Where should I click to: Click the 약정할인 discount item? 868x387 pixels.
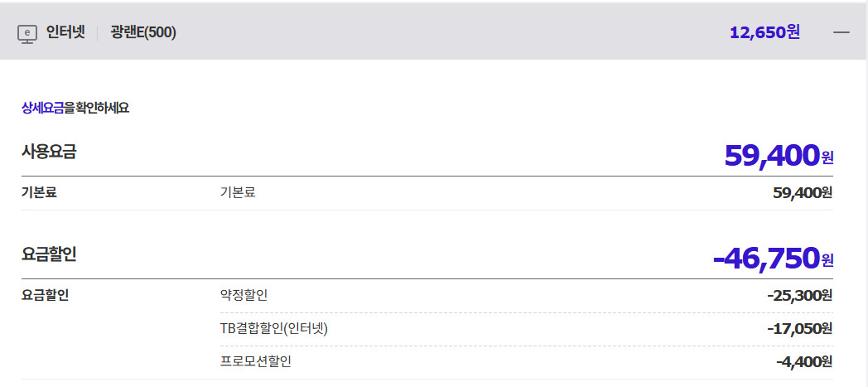[x=244, y=295]
